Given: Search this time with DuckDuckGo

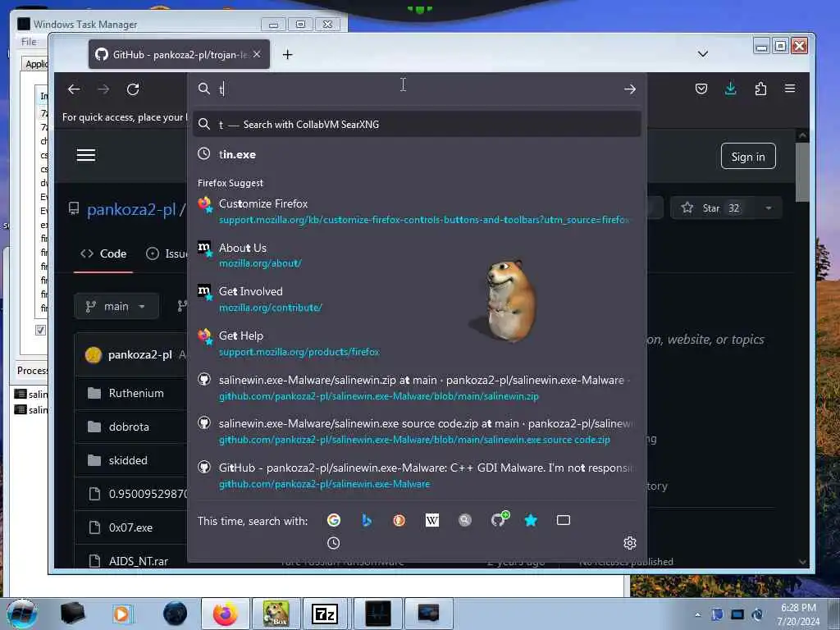Looking at the screenshot, I should [399, 520].
